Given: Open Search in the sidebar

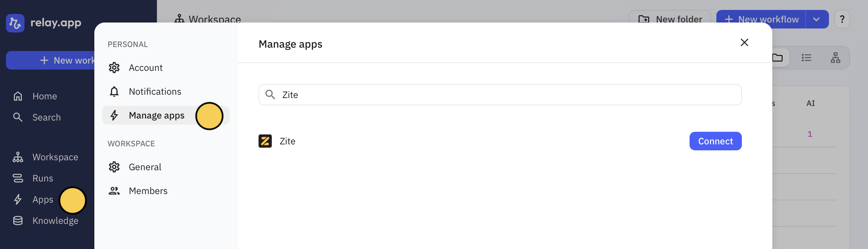Looking at the screenshot, I should (x=46, y=117).
